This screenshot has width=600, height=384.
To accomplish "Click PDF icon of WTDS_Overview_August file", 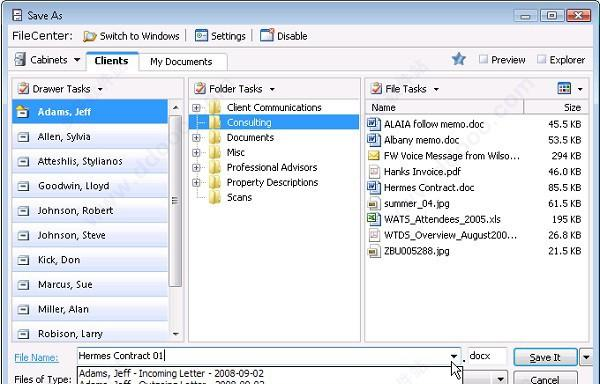I will click(374, 235).
